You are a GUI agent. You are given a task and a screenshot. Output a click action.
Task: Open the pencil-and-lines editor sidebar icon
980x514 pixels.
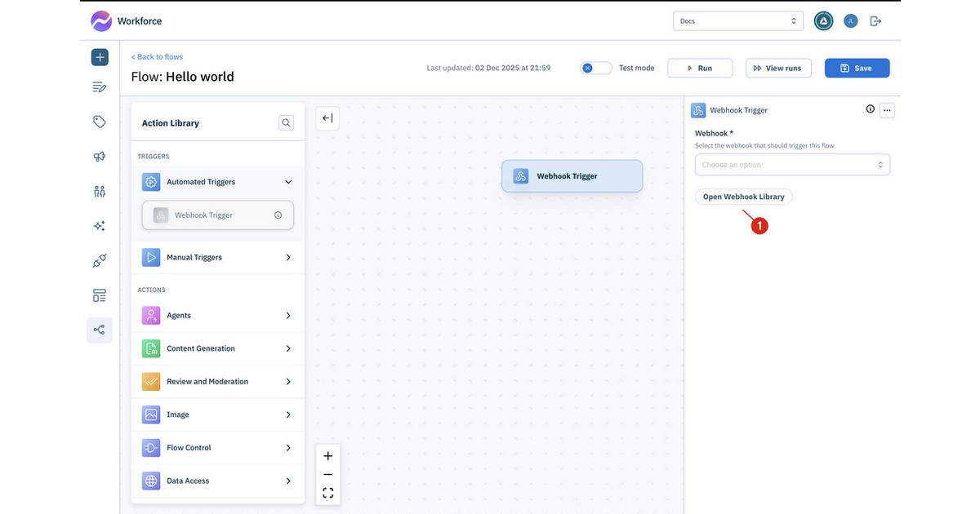(x=100, y=86)
